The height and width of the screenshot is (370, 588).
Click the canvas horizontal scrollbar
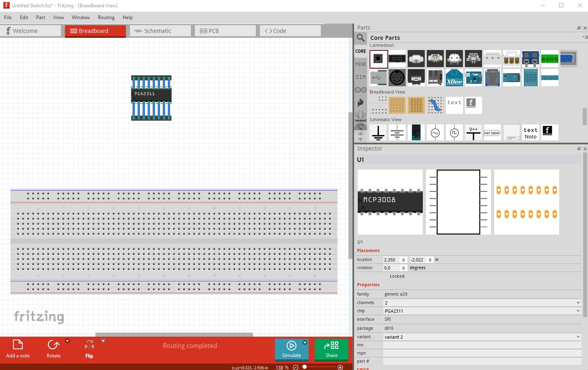174,335
